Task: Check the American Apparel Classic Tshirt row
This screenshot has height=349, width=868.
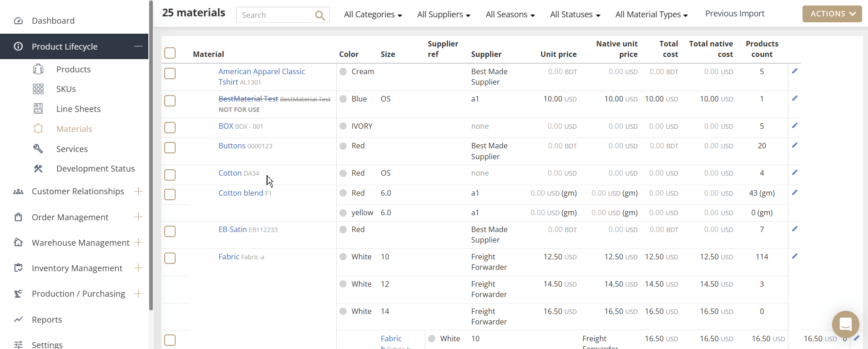Action: 170,73
